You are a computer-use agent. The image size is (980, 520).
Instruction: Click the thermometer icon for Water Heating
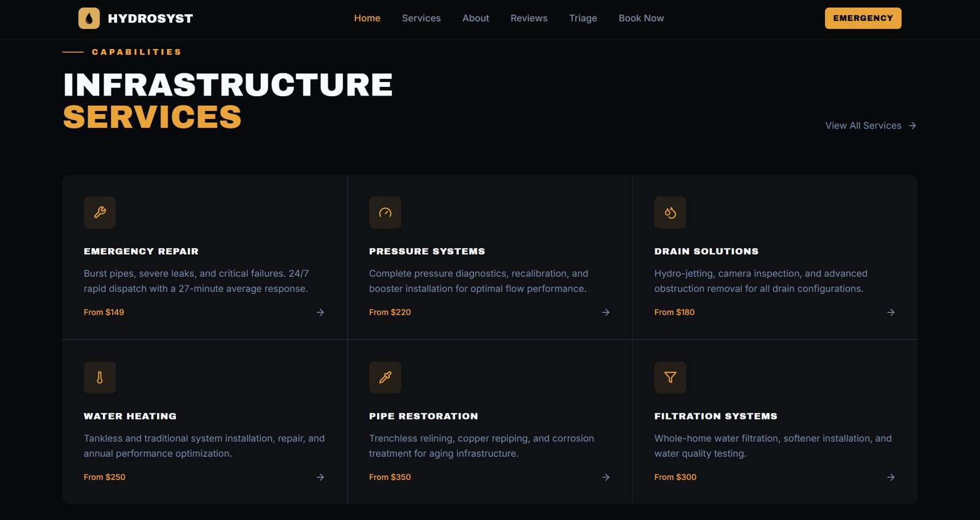coord(100,377)
